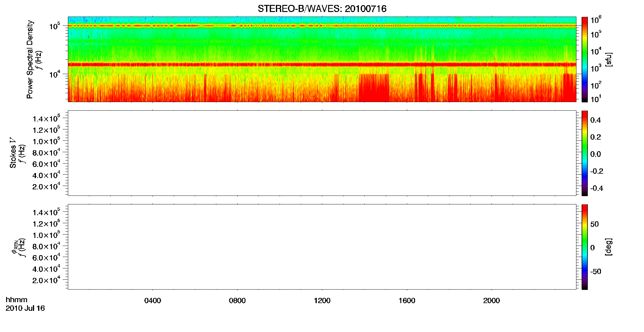Select the 0800 time axis label
Viewport: 644px width, 332px height.
tap(237, 301)
